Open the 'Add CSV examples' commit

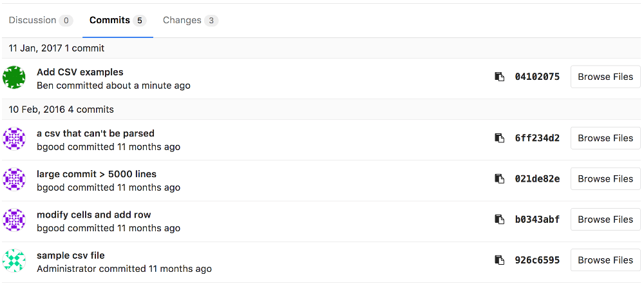click(x=80, y=72)
